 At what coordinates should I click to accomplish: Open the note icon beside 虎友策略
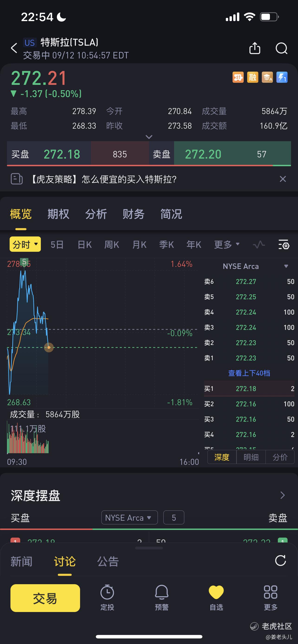(x=16, y=179)
